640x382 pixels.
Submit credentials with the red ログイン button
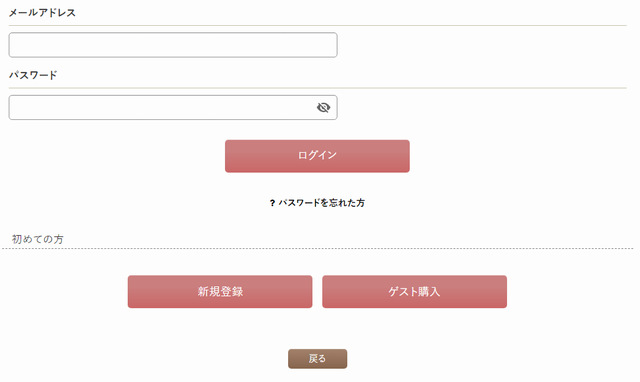point(317,156)
